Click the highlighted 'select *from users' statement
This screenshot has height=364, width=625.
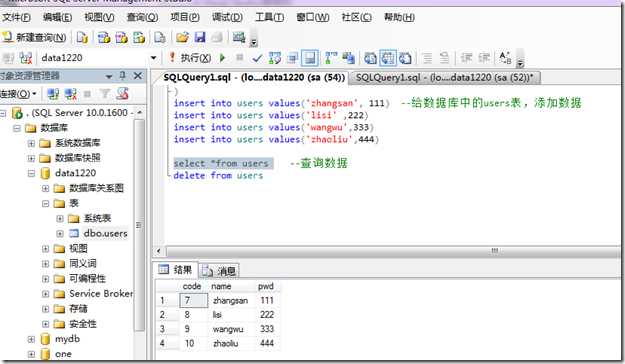[x=223, y=163]
